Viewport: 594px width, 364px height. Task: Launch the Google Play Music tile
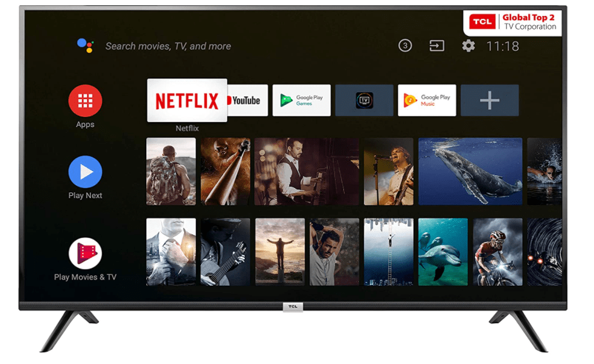pos(426,100)
